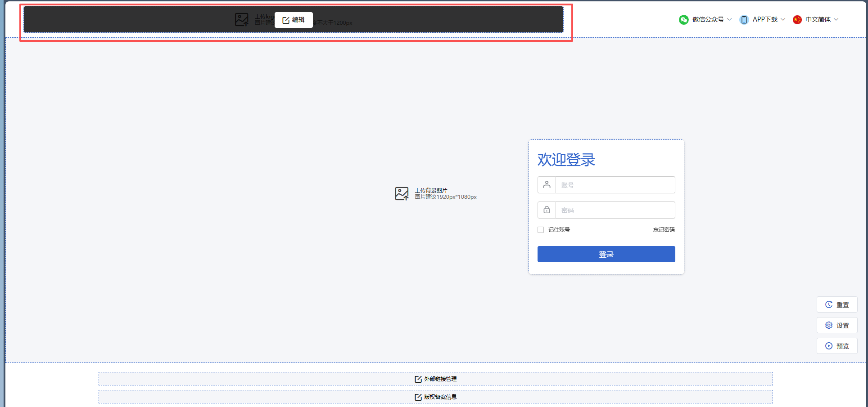This screenshot has width=868, height=407.
Task: Click the APP下载 phone icon
Action: tap(744, 19)
